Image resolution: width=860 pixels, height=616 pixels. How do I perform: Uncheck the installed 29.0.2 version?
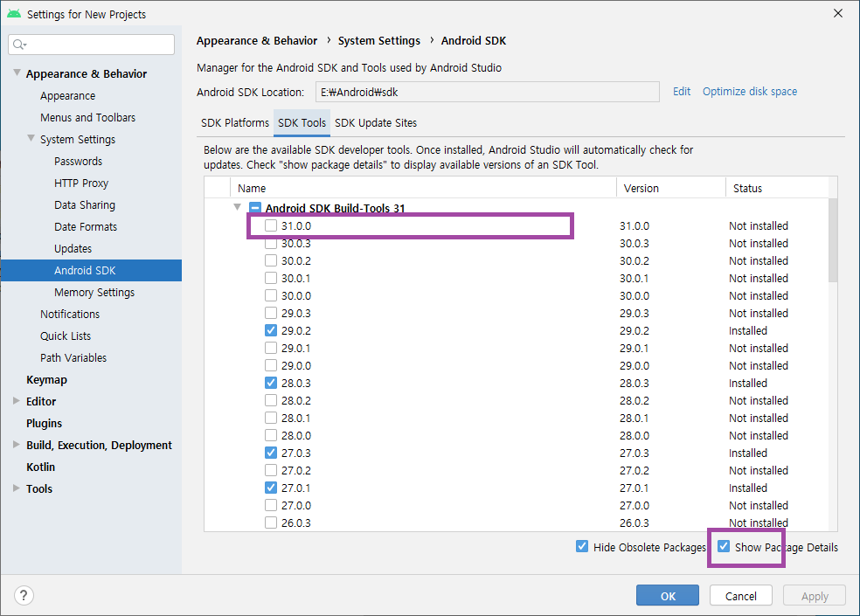271,330
